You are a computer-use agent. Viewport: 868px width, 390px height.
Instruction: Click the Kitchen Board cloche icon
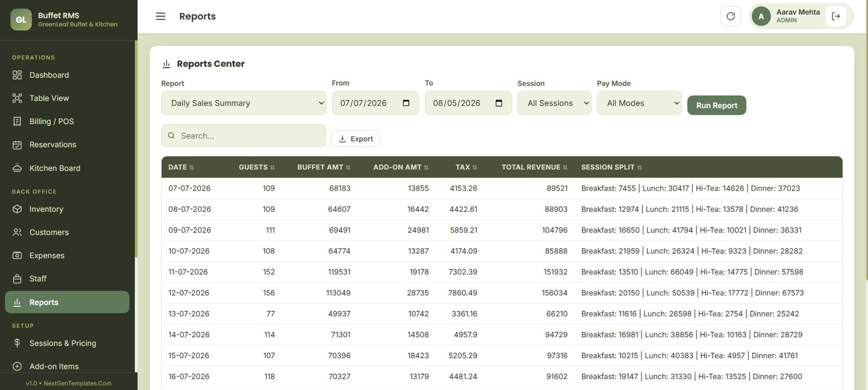17,168
